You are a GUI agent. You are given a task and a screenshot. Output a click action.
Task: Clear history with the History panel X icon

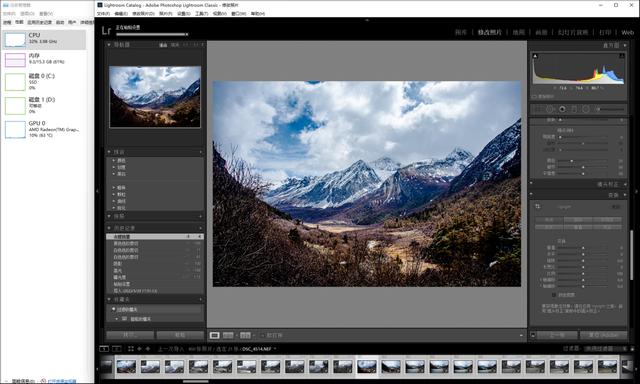pyautogui.click(x=200, y=228)
